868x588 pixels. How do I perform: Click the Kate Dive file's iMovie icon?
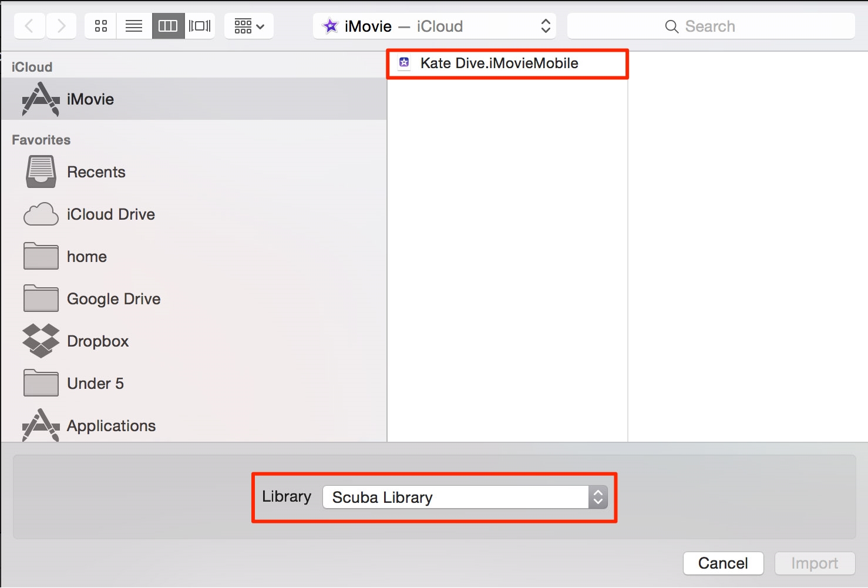(404, 63)
